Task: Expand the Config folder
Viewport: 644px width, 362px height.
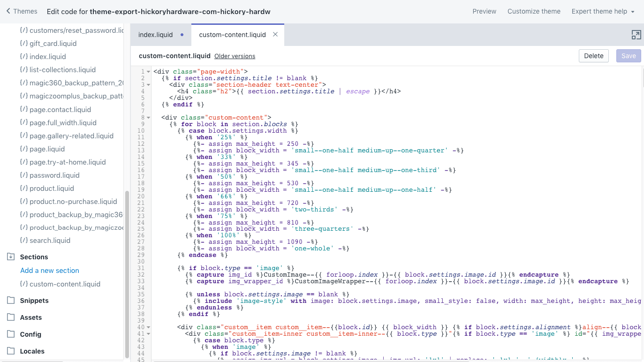Action: [x=30, y=334]
